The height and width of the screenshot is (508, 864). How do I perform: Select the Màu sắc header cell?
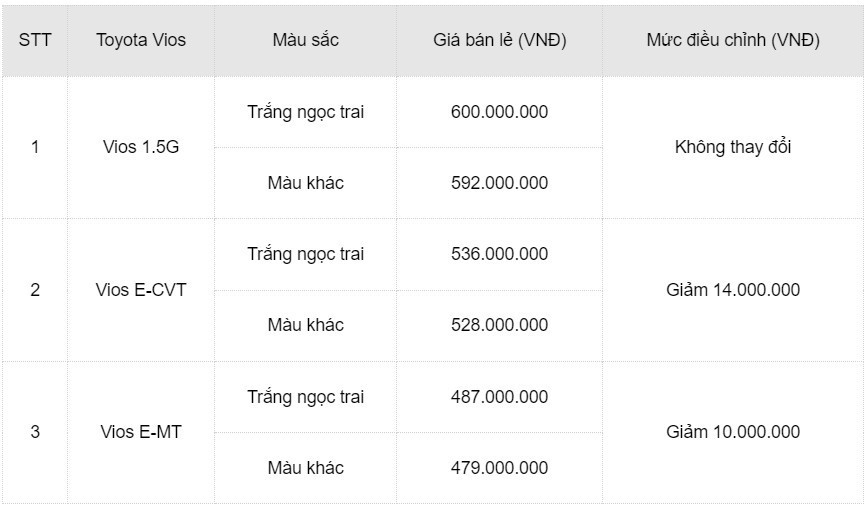click(x=305, y=40)
